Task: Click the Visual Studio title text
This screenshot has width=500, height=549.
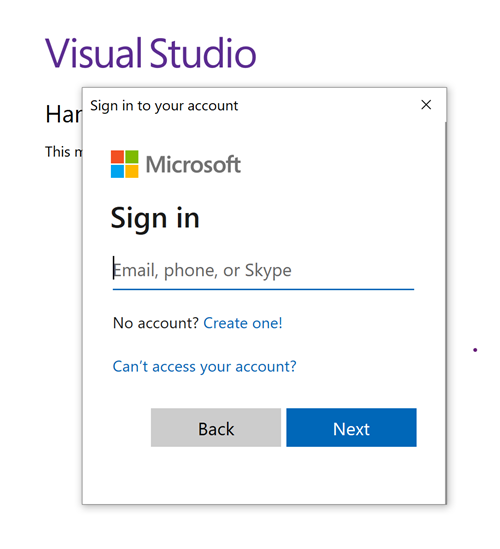Action: [x=151, y=53]
